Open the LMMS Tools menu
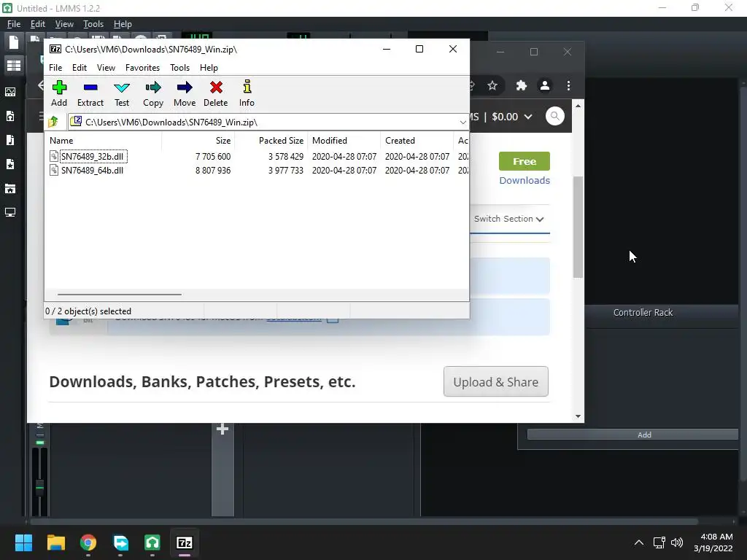The width and height of the screenshot is (747, 560). (93, 24)
